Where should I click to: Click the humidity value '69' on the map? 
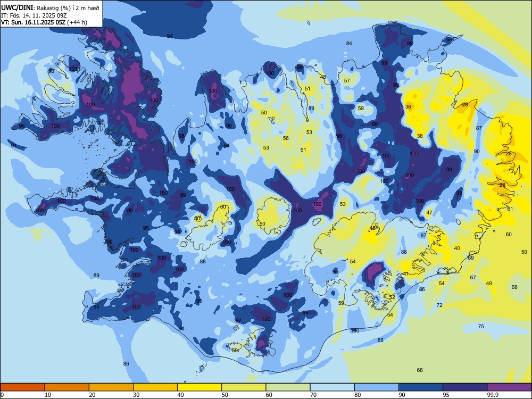(471, 258)
